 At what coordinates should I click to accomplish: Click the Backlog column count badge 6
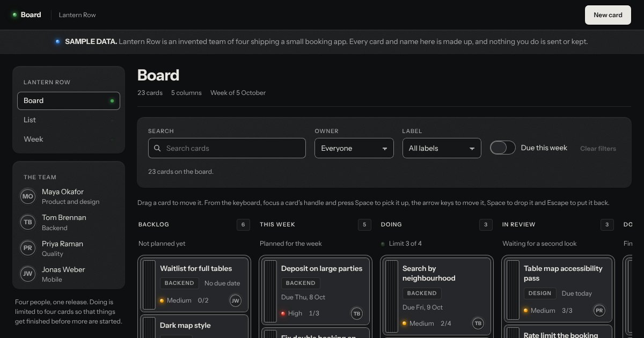(243, 225)
